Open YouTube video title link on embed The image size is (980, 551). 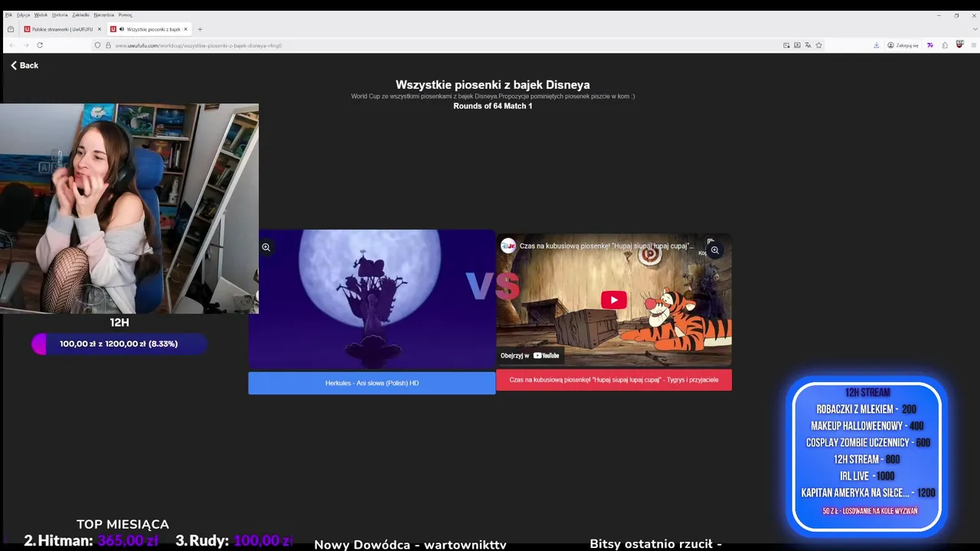click(606, 246)
